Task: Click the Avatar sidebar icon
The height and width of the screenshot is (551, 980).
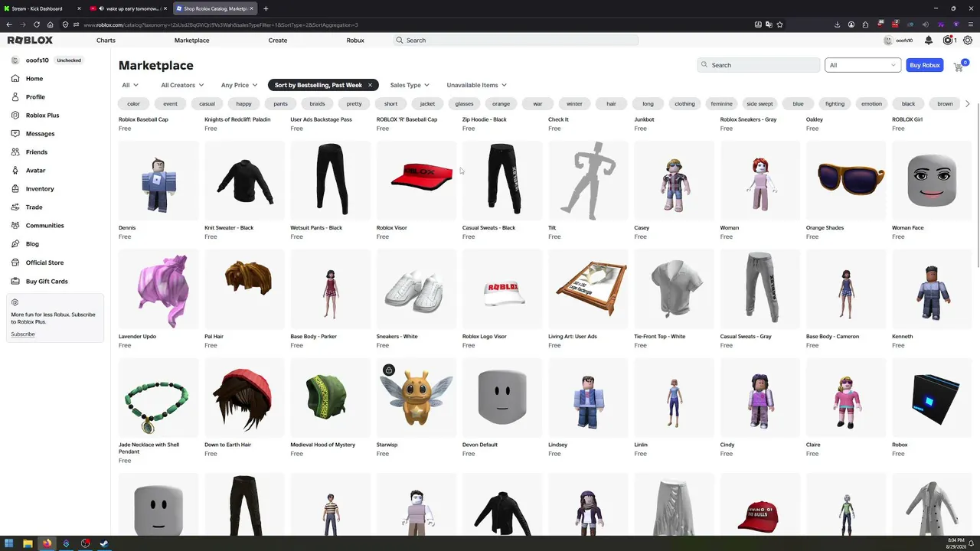Action: (x=15, y=170)
